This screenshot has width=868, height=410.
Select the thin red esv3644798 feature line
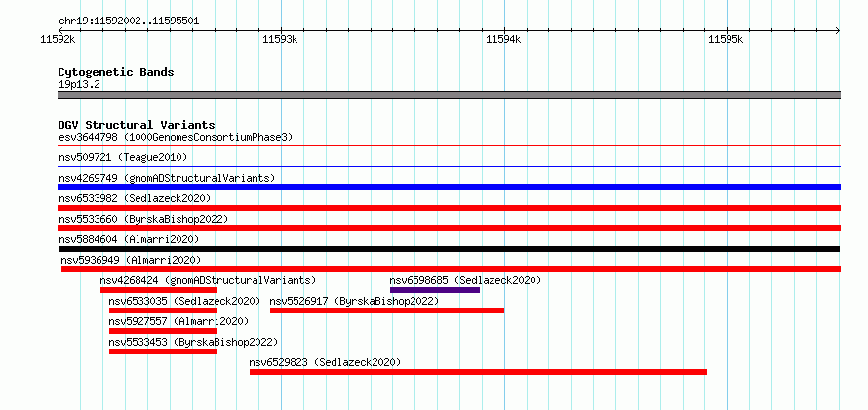click(449, 145)
